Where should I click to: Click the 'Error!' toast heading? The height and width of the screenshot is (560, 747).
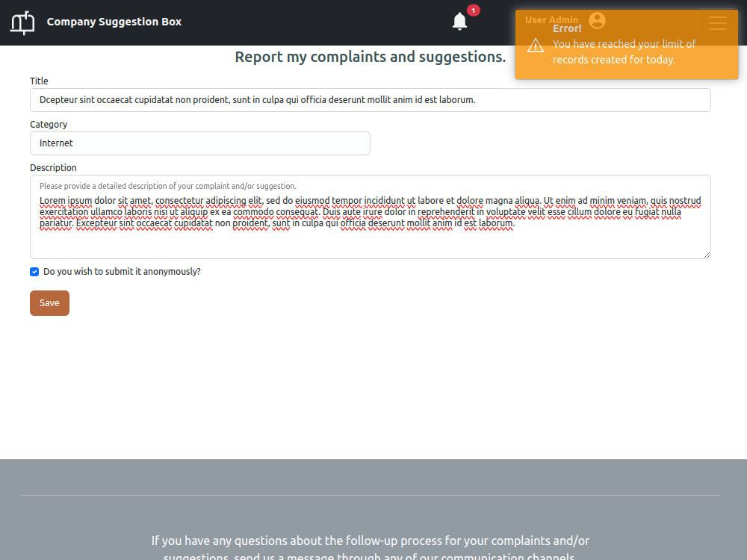567,28
